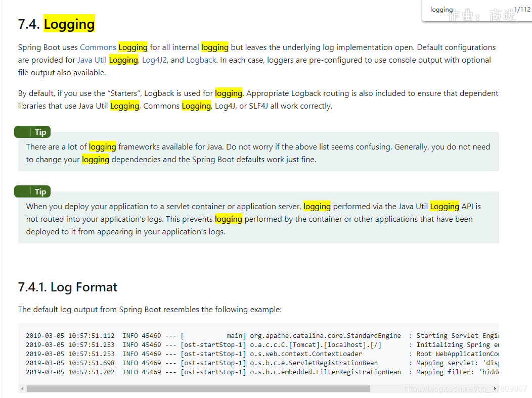
Task: Click log line mentioning ContextLoader
Action: (262, 354)
